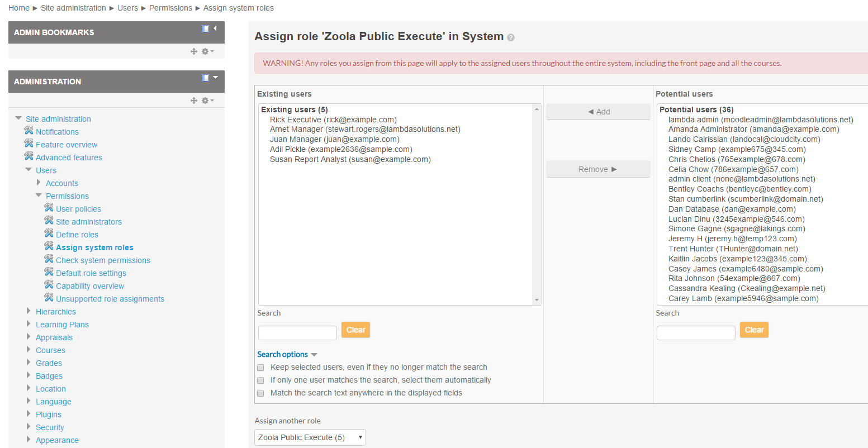Screen dimensions: 868x448
Task: Click the dock icon in Administration block header
Action: pos(205,78)
